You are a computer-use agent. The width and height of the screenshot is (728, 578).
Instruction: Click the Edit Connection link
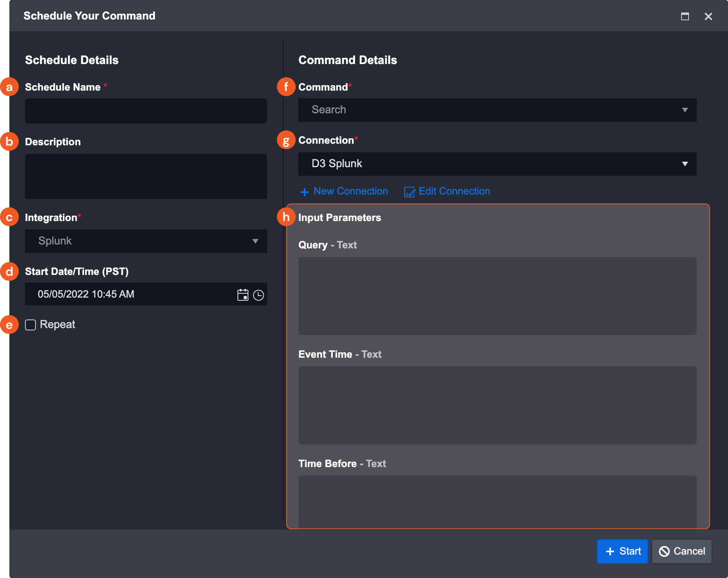[454, 191]
